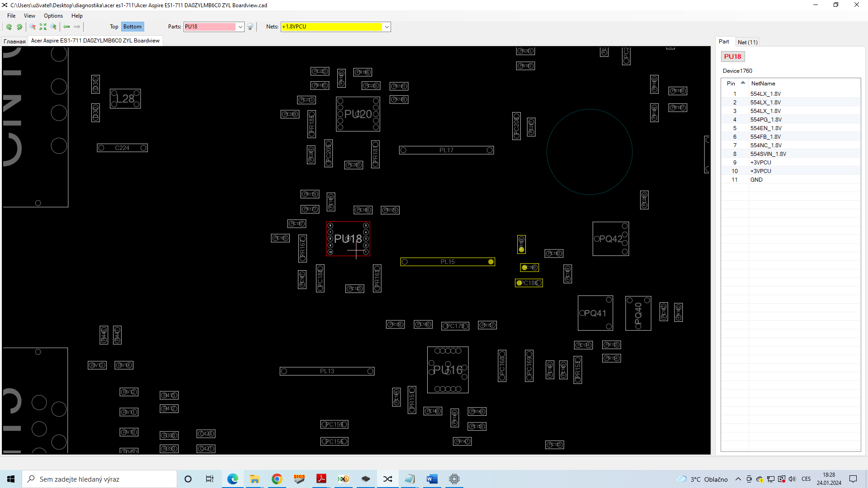Open Task View from the taskbar

pyautogui.click(x=209, y=479)
